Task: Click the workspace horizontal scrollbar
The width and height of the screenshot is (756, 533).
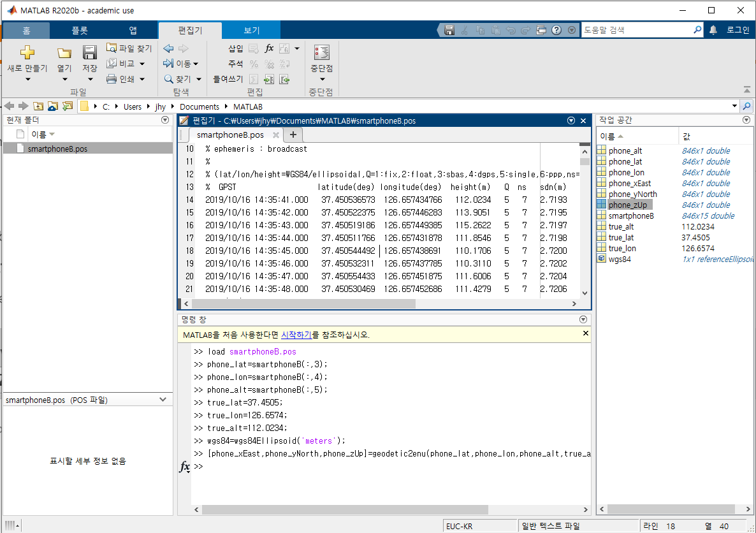Action: [671, 509]
